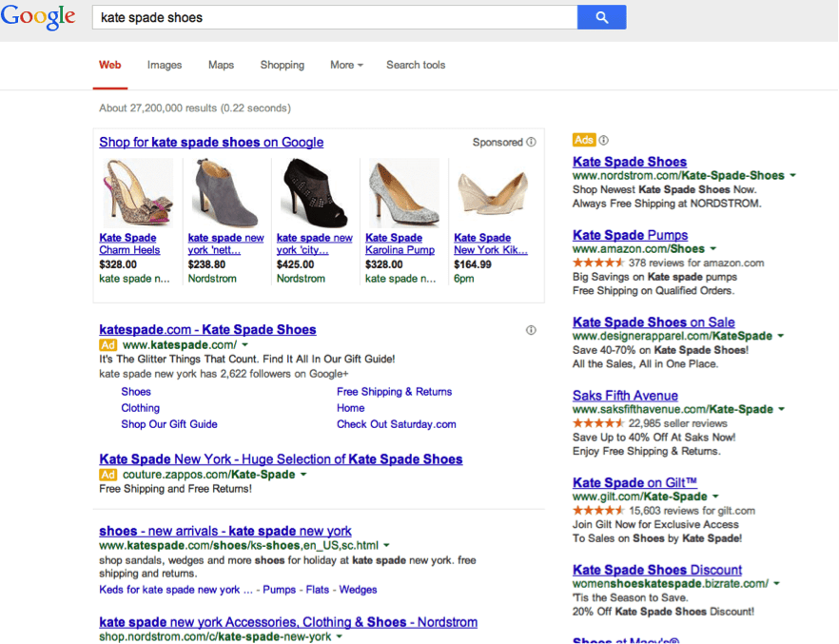The image size is (839, 644).
Task: Click the beige wedge shoe image
Action: coord(493,194)
